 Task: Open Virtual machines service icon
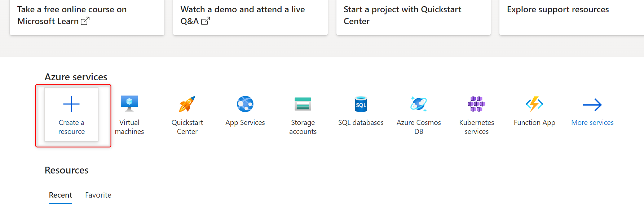coord(129,104)
